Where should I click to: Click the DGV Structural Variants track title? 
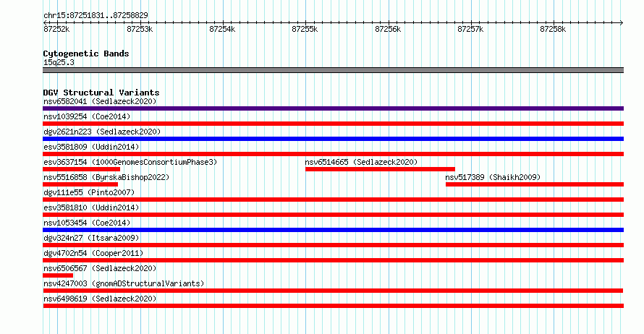coord(101,93)
